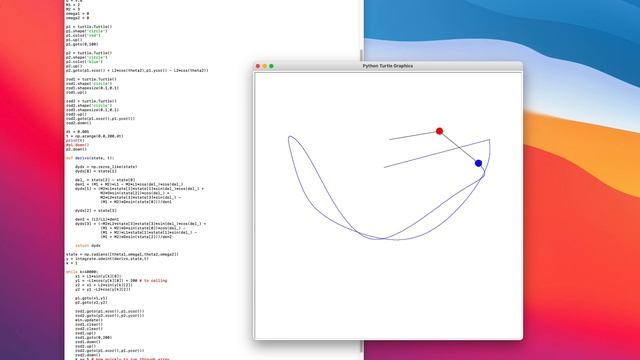This screenshot has width=640, height=360.
Task: Click the line "y = integrate.odeint(derivs,state,t)"
Action: 107,259
